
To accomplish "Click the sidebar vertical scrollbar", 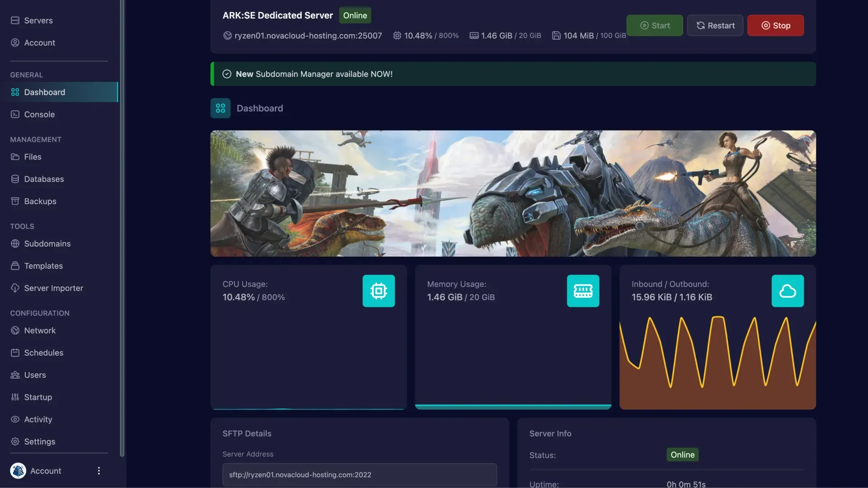I will pos(122,228).
